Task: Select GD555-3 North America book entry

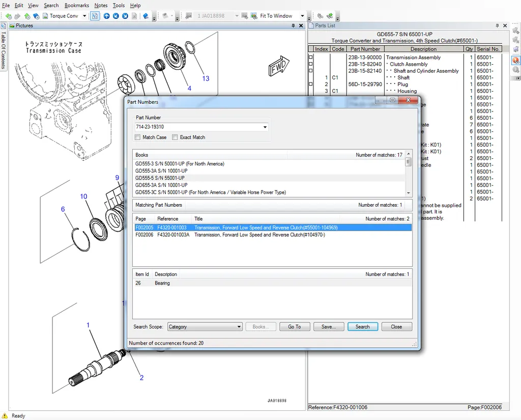Action: [269, 164]
